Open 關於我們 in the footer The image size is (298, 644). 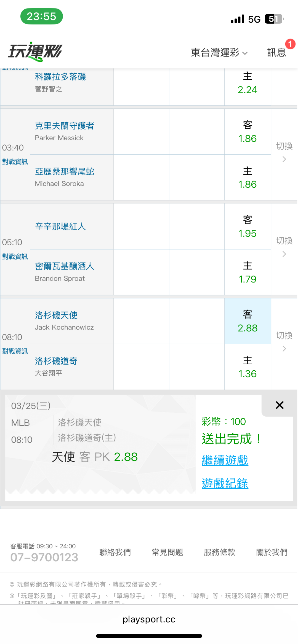(x=272, y=552)
